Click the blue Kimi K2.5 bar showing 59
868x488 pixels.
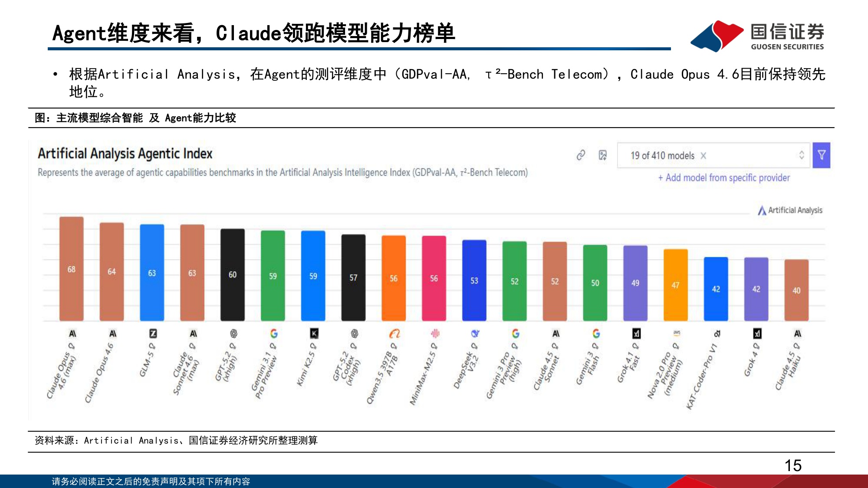point(313,276)
